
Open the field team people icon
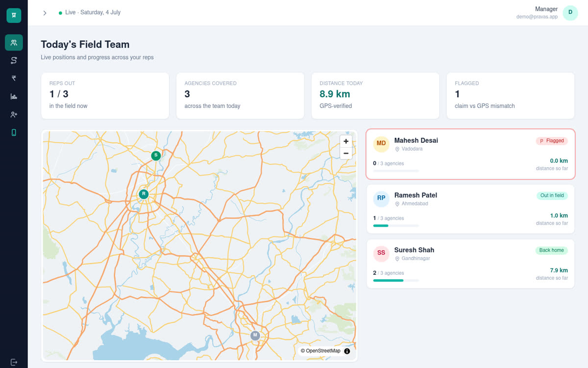coord(14,43)
